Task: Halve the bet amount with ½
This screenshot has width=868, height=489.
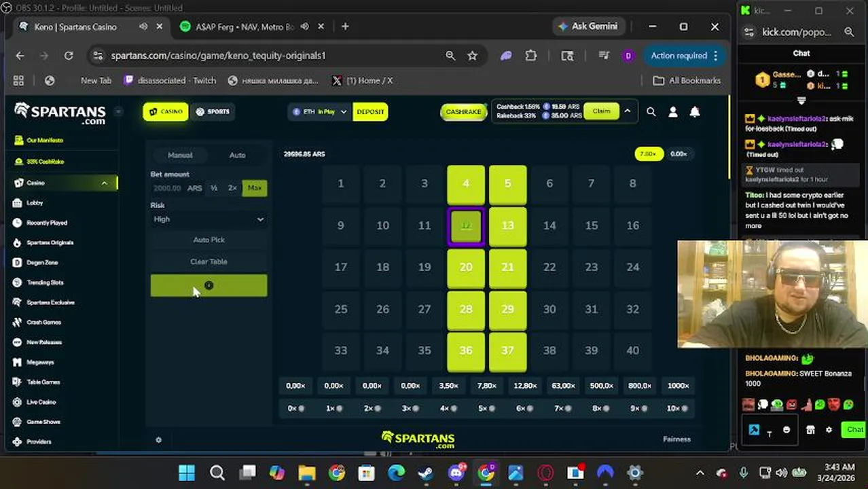Action: click(214, 188)
